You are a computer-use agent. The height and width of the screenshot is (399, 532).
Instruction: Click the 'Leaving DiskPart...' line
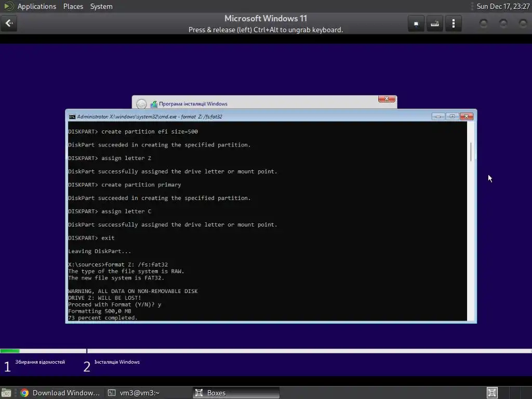99,251
